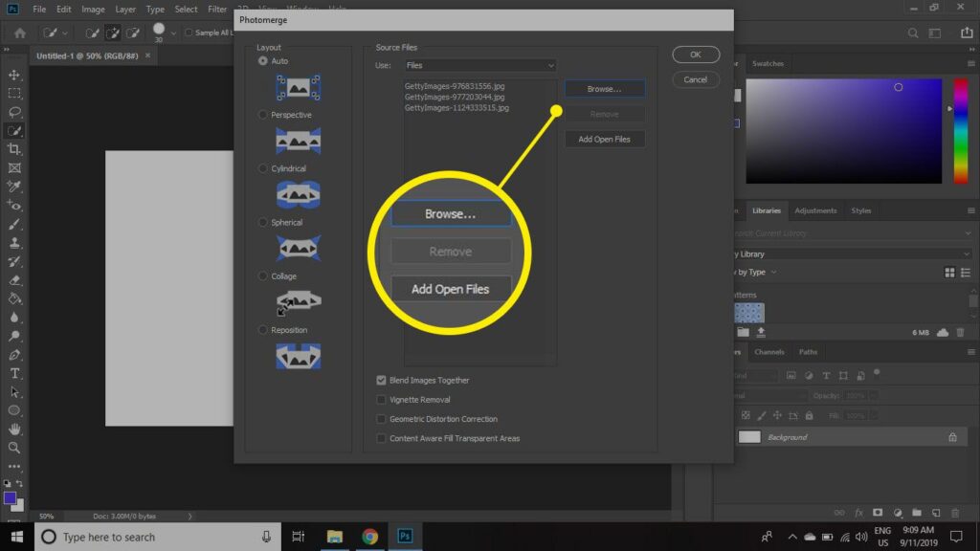Choose the Cylindrical layout radio button
Viewport: 980px width, 551px height.
263,168
